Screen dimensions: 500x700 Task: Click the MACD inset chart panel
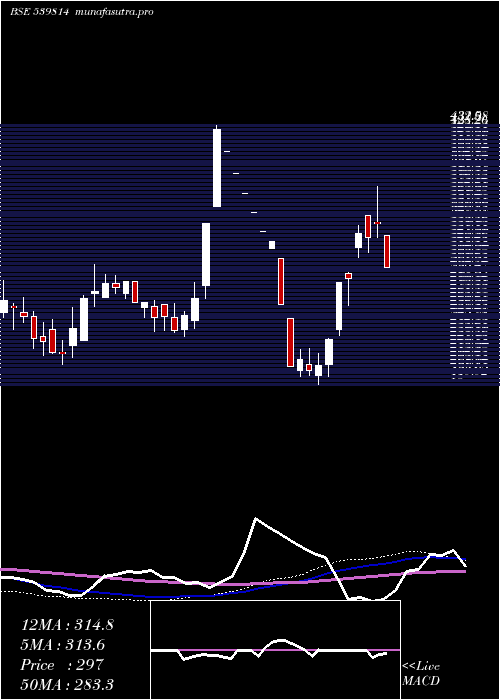pyautogui.click(x=275, y=650)
